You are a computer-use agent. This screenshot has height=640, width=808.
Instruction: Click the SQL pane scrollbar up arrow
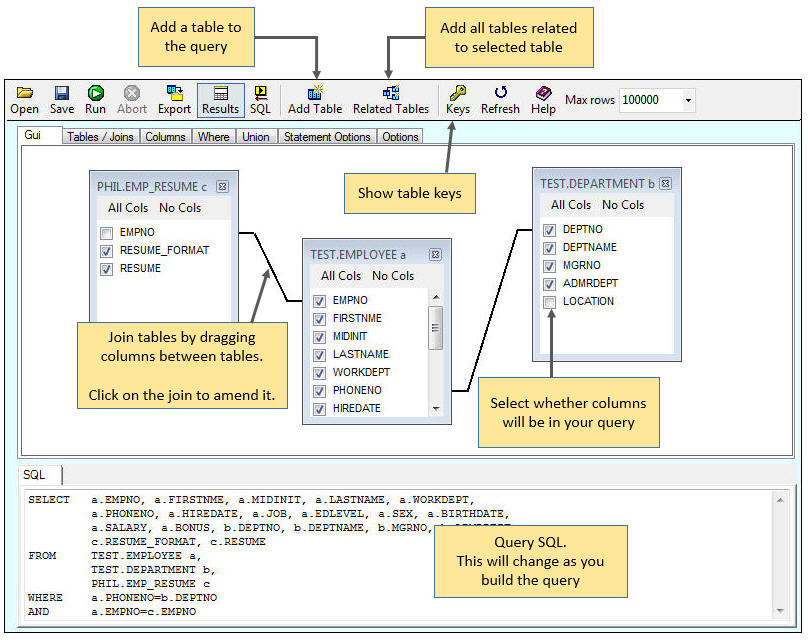click(x=780, y=500)
